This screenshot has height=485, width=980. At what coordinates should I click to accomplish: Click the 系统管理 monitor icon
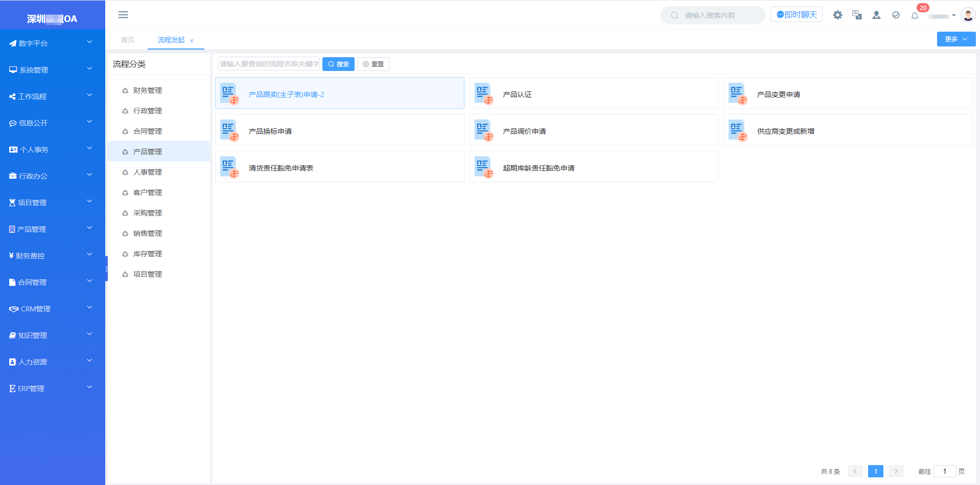(13, 70)
